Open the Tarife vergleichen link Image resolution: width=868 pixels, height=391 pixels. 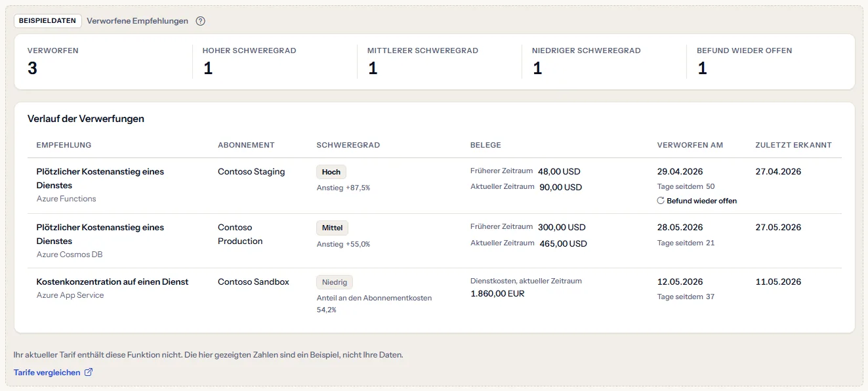[53, 373]
